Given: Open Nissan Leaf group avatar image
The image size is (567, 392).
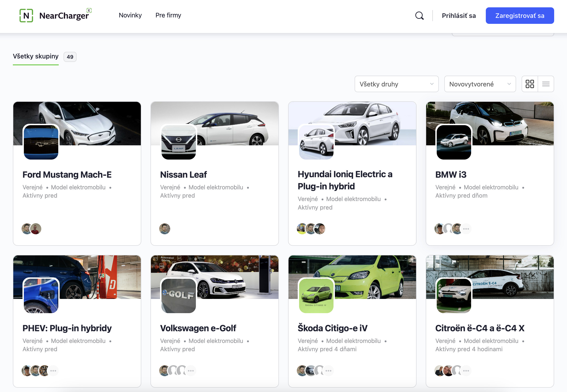Looking at the screenshot, I should pyautogui.click(x=179, y=142).
